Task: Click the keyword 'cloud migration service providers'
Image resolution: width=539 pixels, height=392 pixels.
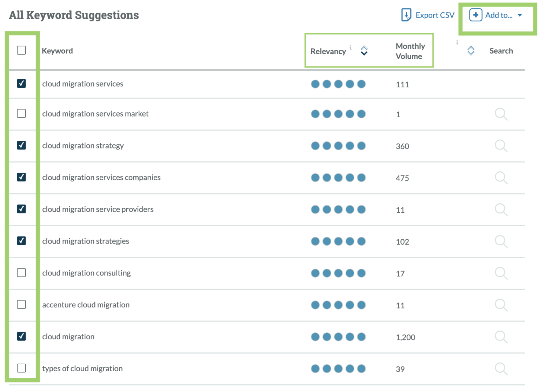Action: coord(98,209)
